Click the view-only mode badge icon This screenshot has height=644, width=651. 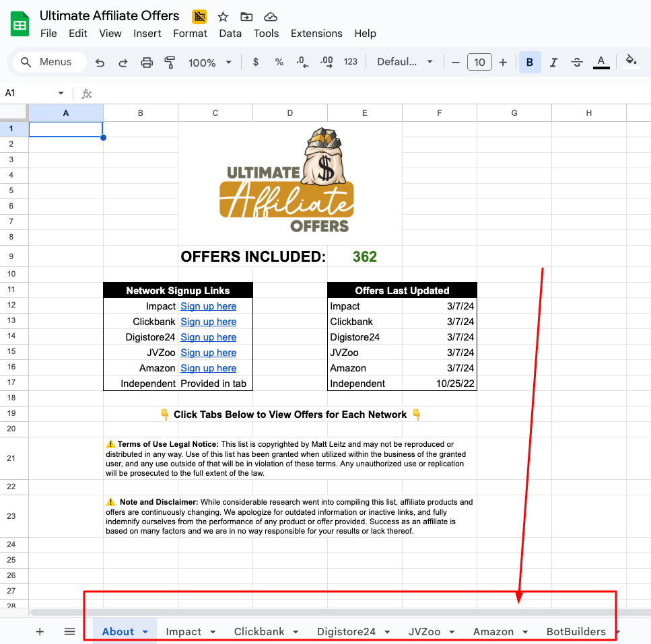tap(199, 17)
